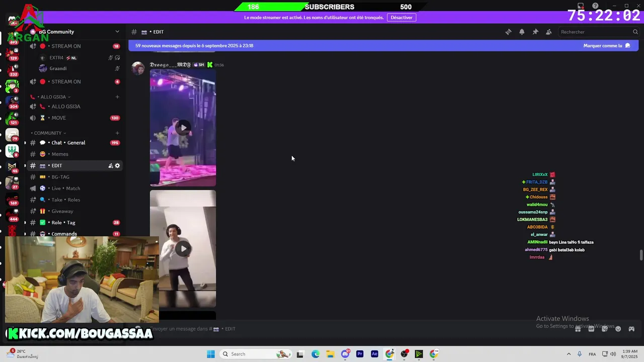Open the Take • Roles channel

75,200
